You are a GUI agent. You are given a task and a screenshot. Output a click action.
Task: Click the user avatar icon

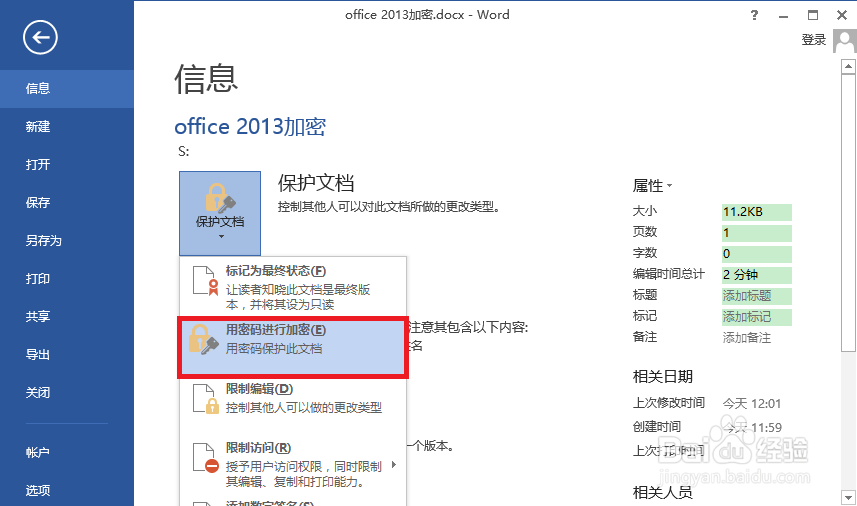(x=844, y=41)
